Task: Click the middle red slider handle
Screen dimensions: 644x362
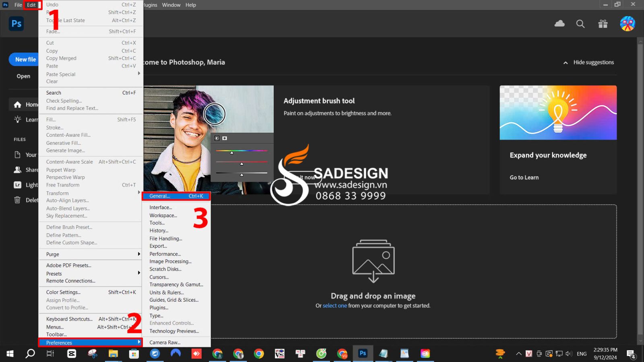Action: [x=242, y=164]
